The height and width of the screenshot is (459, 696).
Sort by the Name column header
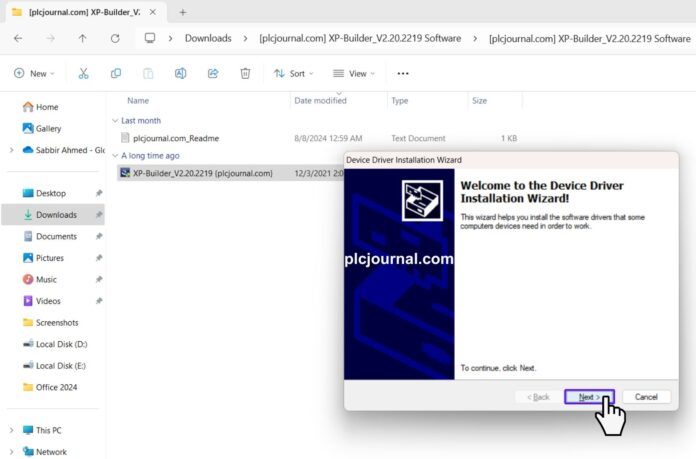[x=138, y=101]
